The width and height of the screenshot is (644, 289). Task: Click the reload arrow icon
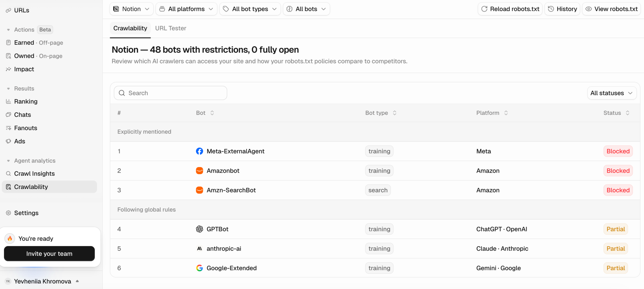[484, 9]
